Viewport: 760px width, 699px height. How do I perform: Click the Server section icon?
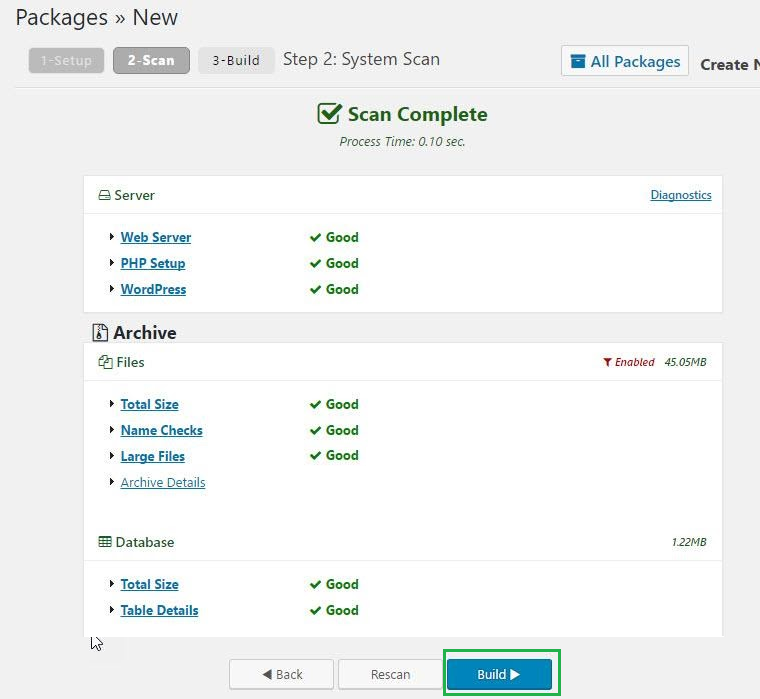tap(104, 195)
